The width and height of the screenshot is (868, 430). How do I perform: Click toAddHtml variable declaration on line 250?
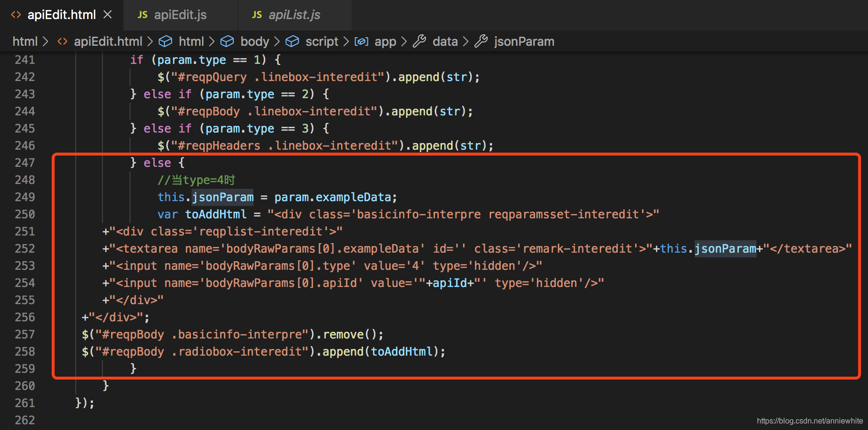216,214
